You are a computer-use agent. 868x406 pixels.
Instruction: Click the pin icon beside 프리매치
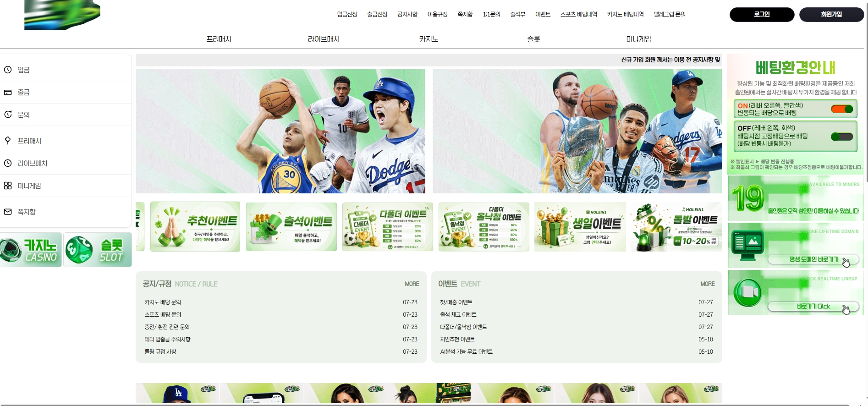[x=8, y=141]
